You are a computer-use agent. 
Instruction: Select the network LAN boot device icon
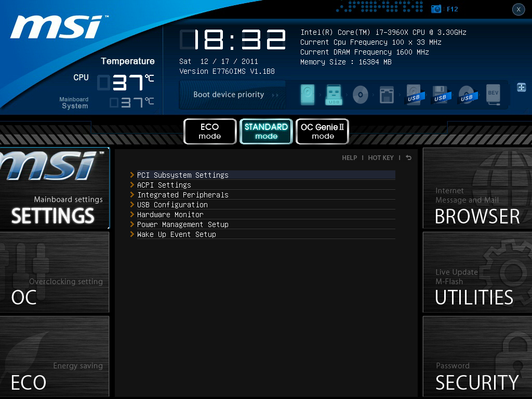(387, 95)
